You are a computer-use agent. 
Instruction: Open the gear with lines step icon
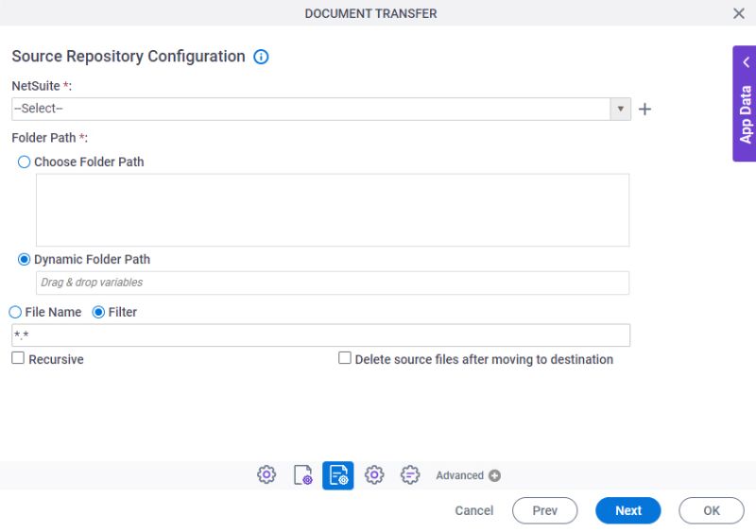[x=410, y=475]
